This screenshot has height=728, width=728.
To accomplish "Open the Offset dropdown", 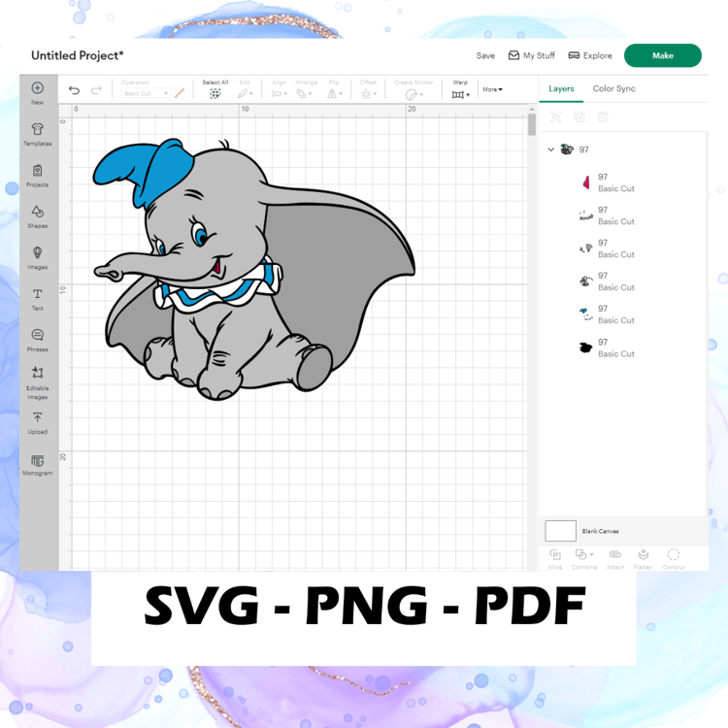I will (368, 89).
